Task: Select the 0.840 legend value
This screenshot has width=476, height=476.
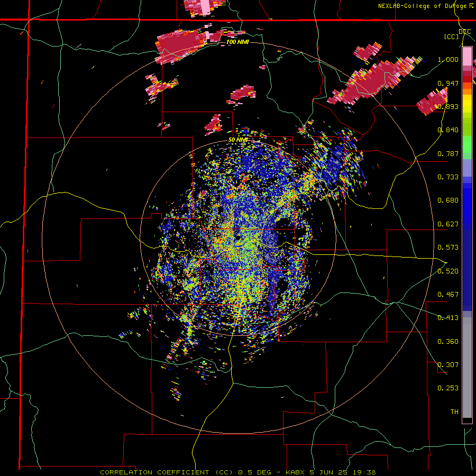Action: [448, 130]
